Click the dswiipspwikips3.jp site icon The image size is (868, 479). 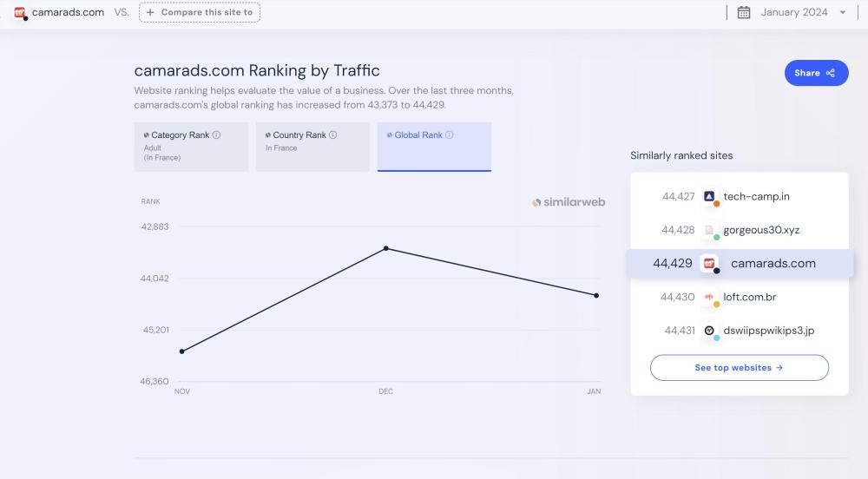(709, 331)
